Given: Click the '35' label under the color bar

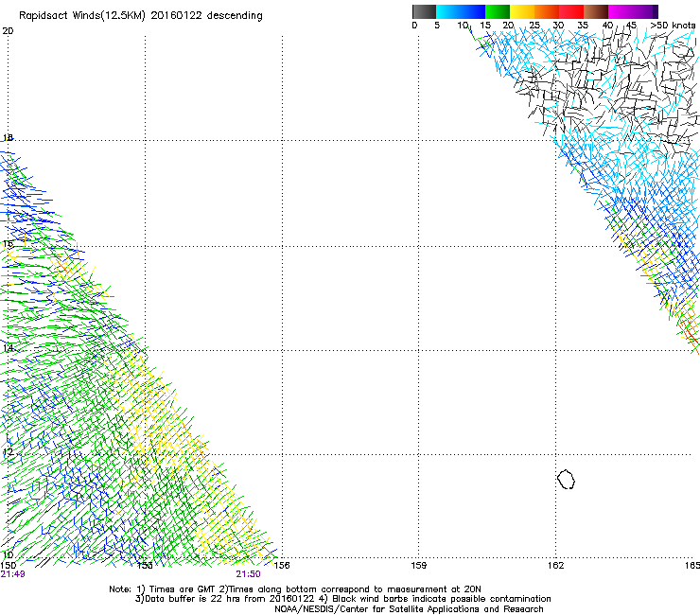Looking at the screenshot, I should coord(583,26).
